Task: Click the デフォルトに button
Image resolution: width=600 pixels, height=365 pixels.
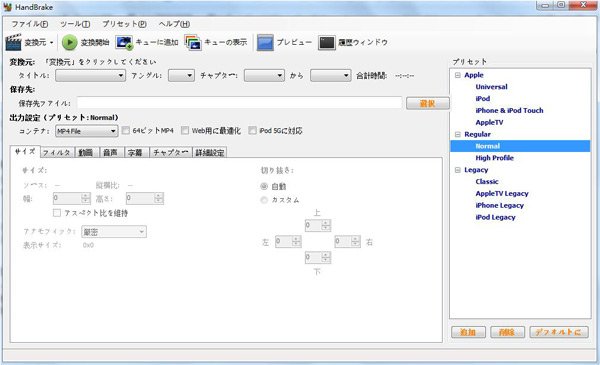Action: tap(559, 332)
